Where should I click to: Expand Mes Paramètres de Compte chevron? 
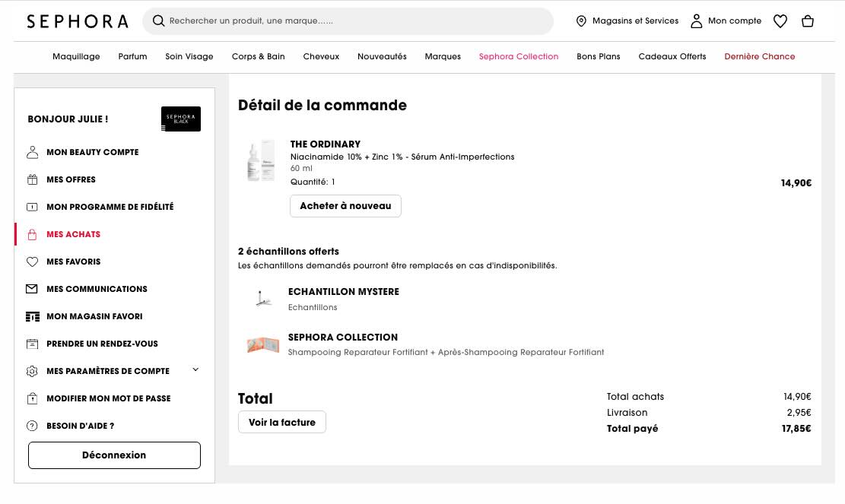195,370
